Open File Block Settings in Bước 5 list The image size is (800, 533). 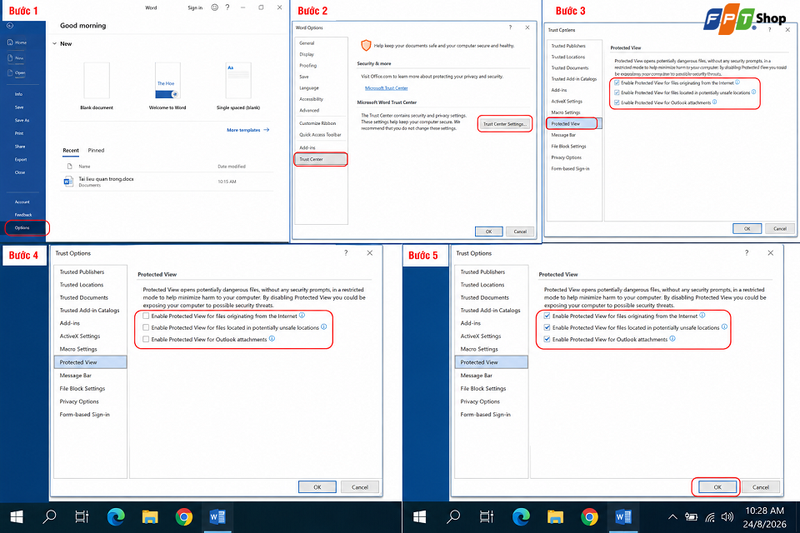pos(483,388)
